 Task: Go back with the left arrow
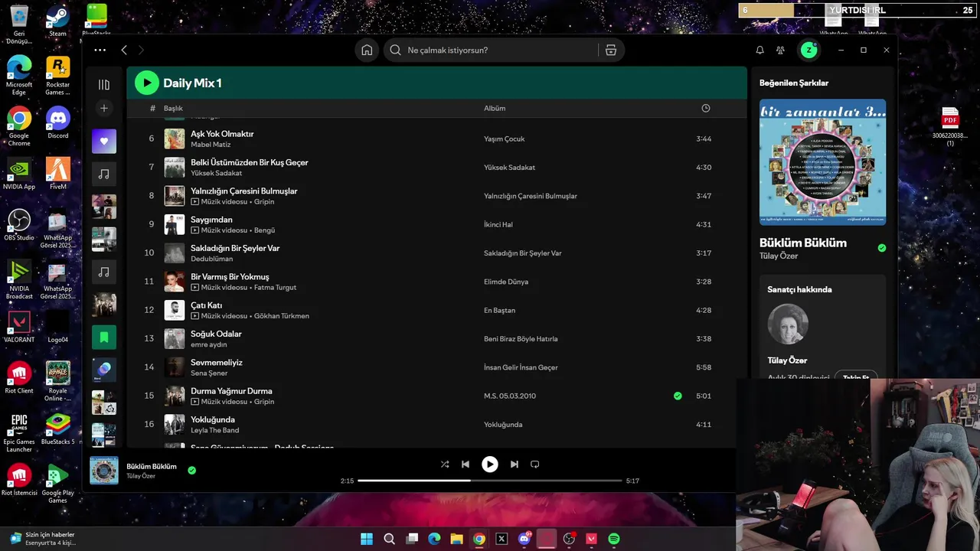pos(124,50)
